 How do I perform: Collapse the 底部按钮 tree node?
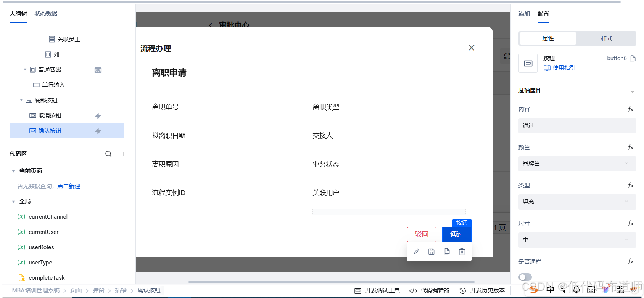[21, 100]
